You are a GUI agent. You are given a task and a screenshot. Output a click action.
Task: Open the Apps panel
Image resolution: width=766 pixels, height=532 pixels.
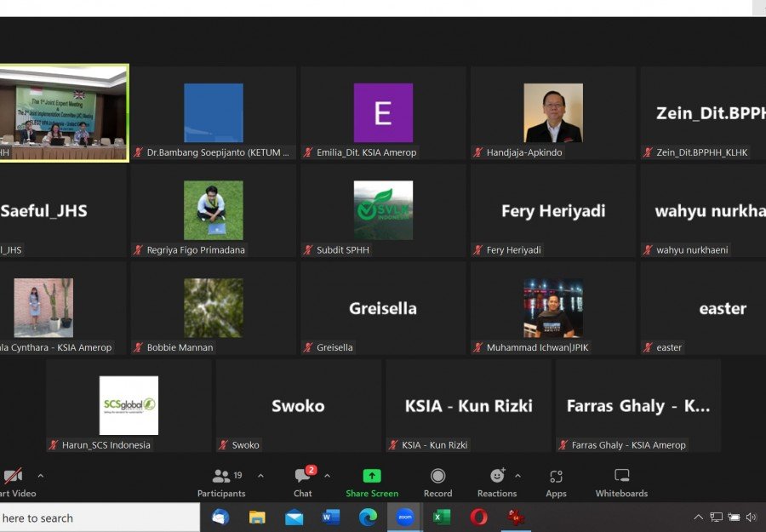click(x=556, y=482)
